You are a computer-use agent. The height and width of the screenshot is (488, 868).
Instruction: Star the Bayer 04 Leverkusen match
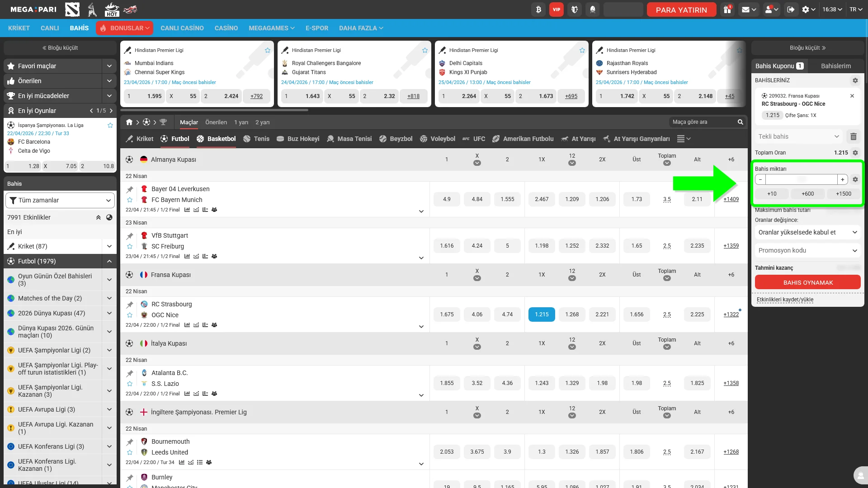[130, 200]
